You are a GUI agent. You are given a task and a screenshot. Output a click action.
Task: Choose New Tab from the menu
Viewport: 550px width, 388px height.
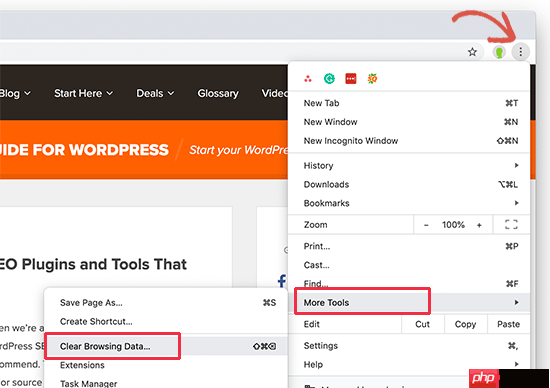409,103
